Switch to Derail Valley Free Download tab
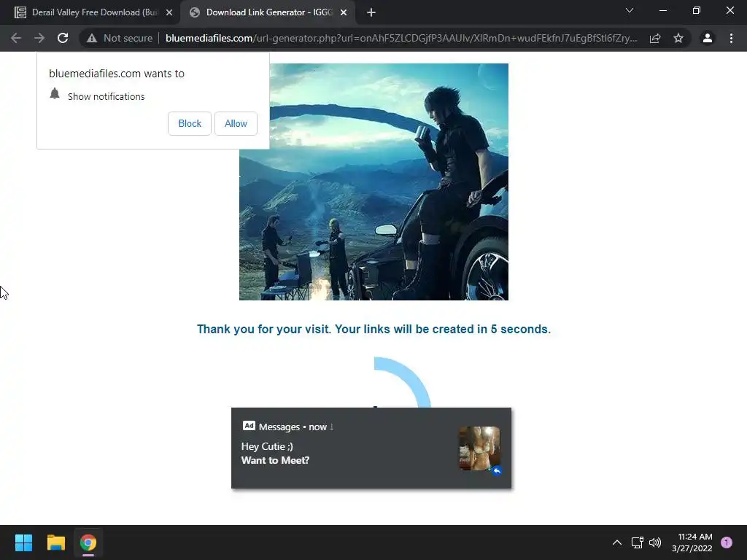Image resolution: width=747 pixels, height=560 pixels. (94, 12)
